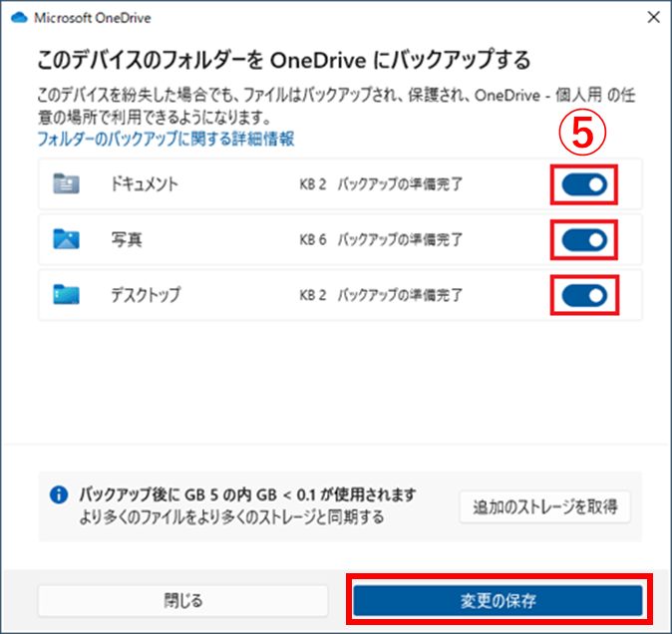
Task: Click the バックアップ後に GB 5 storage message
Action: tap(247, 495)
